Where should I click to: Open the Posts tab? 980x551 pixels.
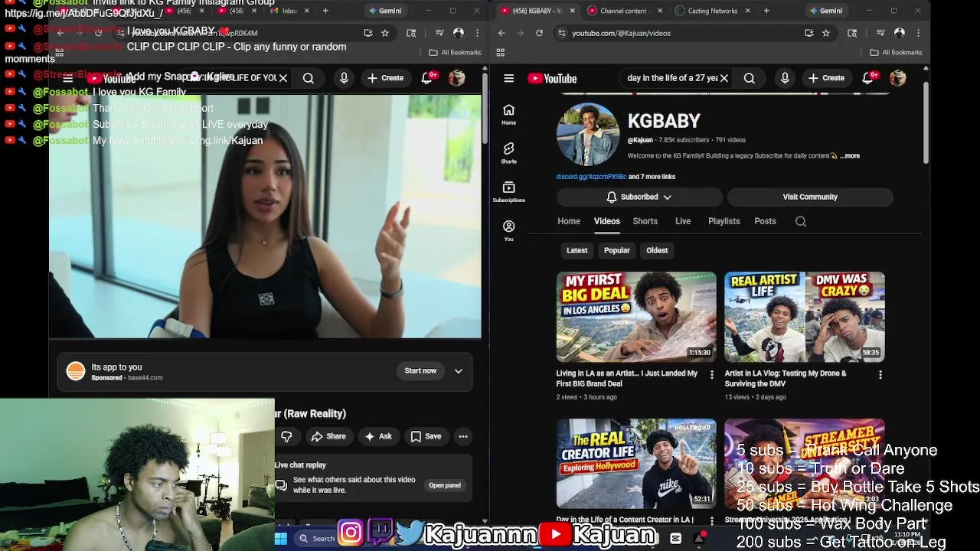(765, 221)
